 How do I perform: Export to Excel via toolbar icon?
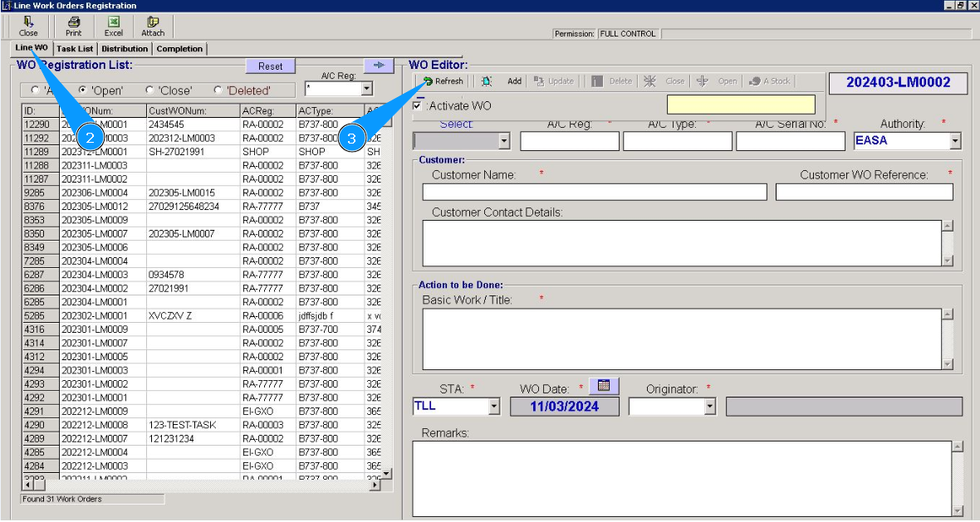pyautogui.click(x=114, y=26)
